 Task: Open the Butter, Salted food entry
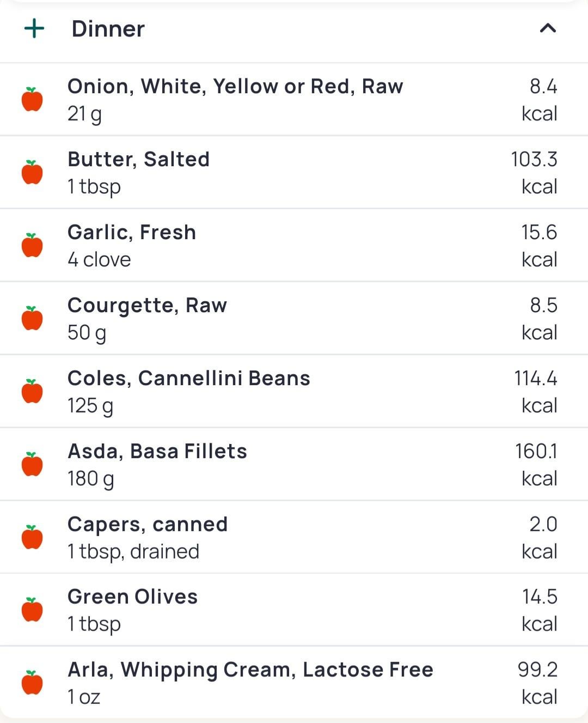tap(294, 172)
